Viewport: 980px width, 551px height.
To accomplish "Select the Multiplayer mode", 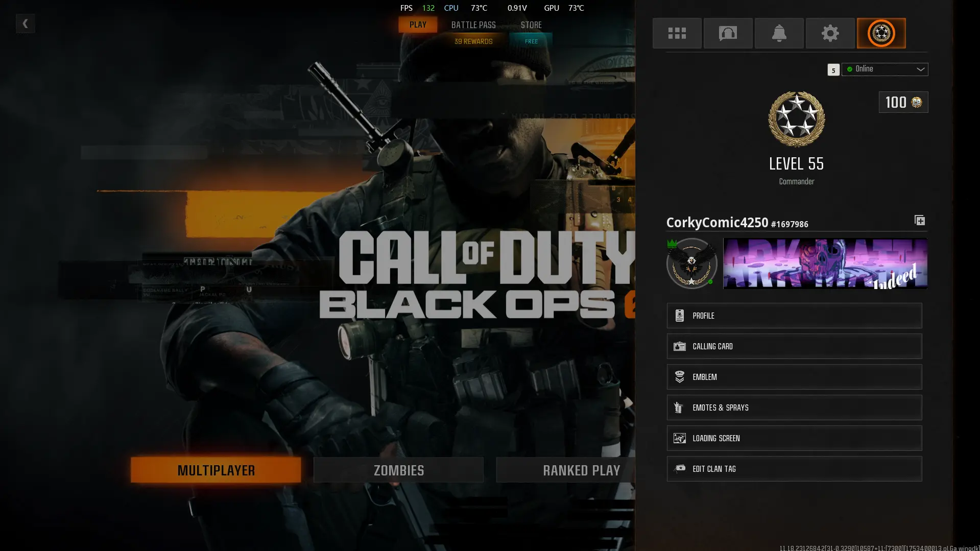I will click(x=216, y=470).
